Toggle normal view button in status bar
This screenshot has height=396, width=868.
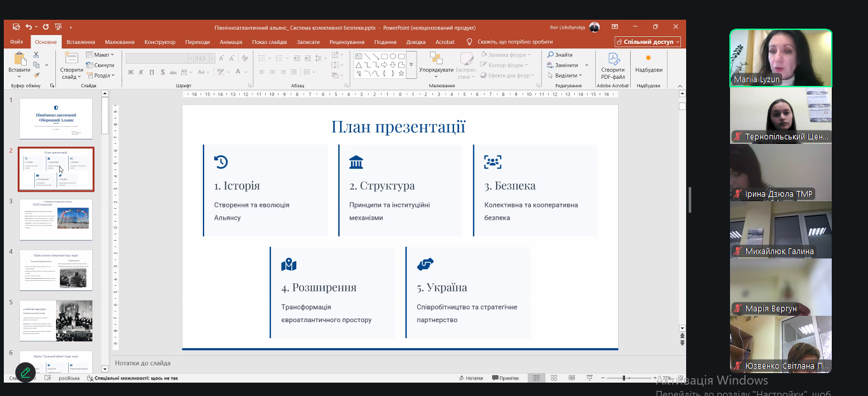coord(537,378)
